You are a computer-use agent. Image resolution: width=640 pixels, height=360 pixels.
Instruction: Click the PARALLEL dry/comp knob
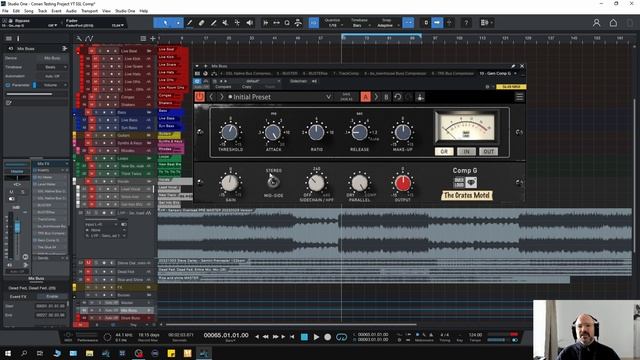pos(360,183)
